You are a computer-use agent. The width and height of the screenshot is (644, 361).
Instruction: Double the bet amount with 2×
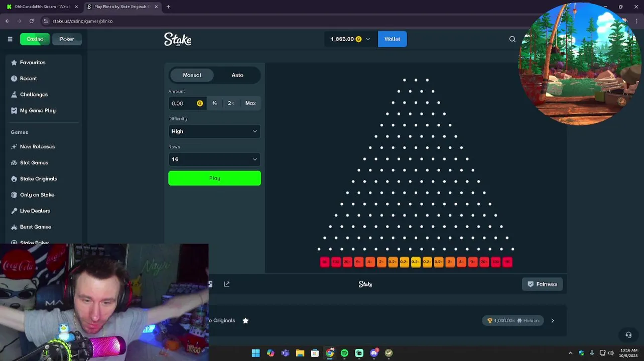coord(231,103)
